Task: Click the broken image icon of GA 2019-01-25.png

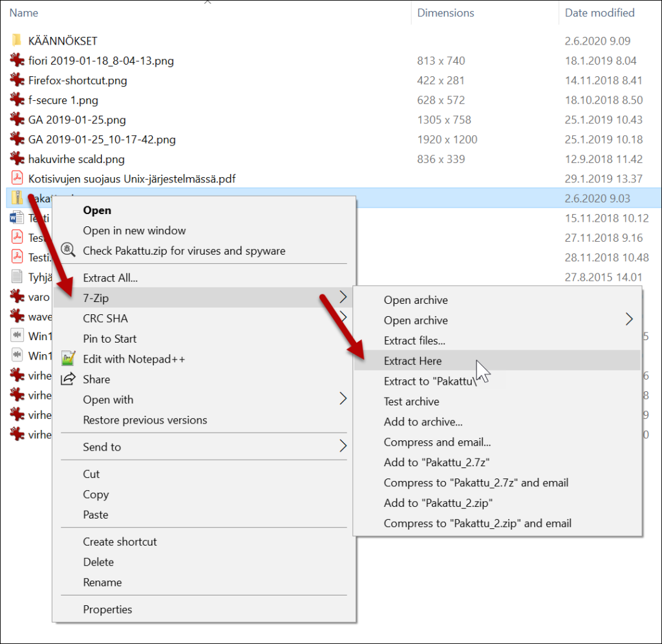Action: click(x=17, y=120)
